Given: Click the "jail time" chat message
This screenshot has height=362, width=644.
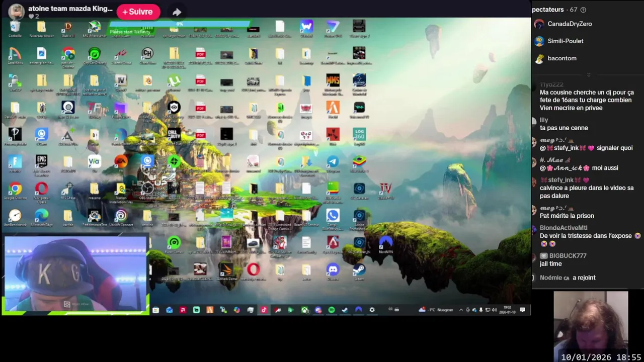Looking at the screenshot, I should [551, 263].
